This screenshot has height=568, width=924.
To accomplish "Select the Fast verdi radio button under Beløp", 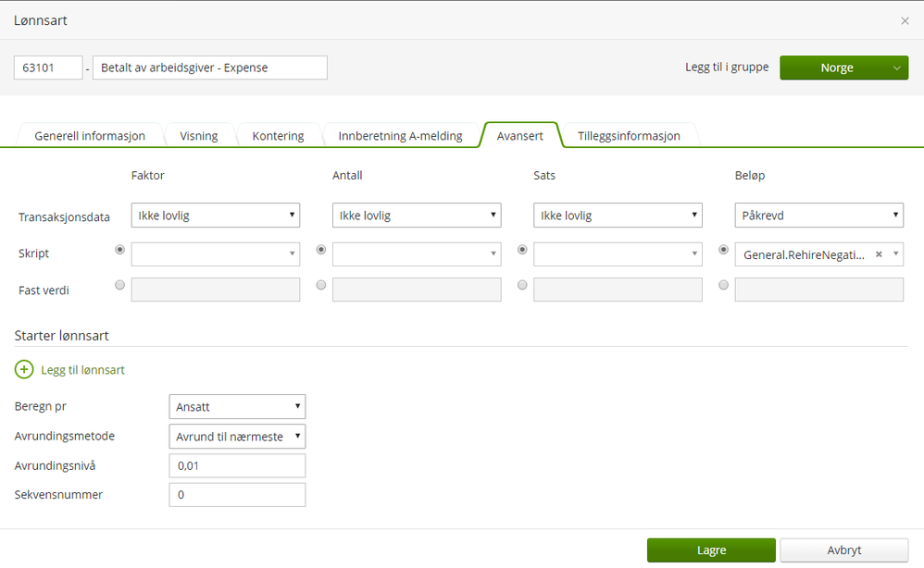I will (724, 286).
